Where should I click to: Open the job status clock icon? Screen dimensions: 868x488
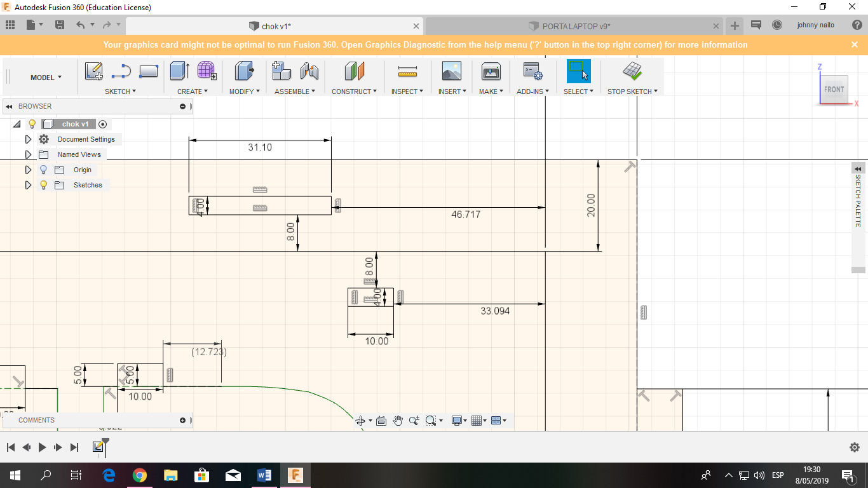[x=777, y=25]
